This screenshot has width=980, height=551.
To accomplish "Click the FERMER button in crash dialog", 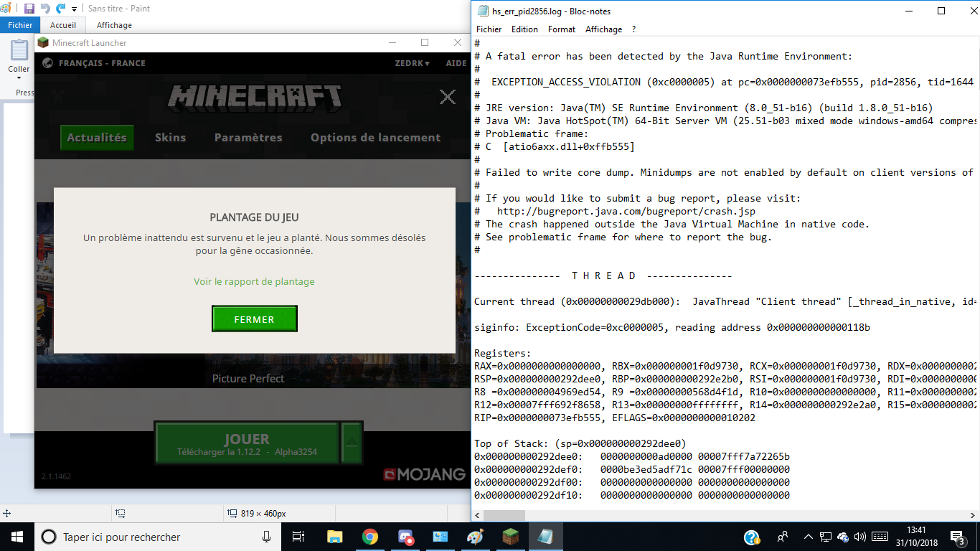I will [255, 319].
